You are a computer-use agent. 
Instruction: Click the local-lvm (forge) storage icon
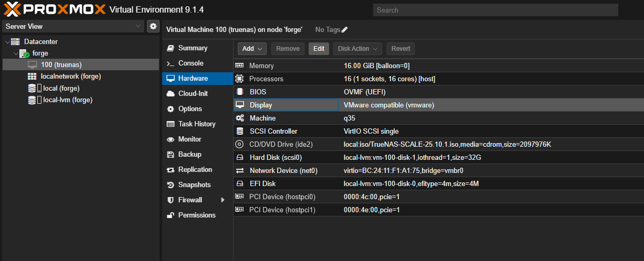click(x=32, y=100)
